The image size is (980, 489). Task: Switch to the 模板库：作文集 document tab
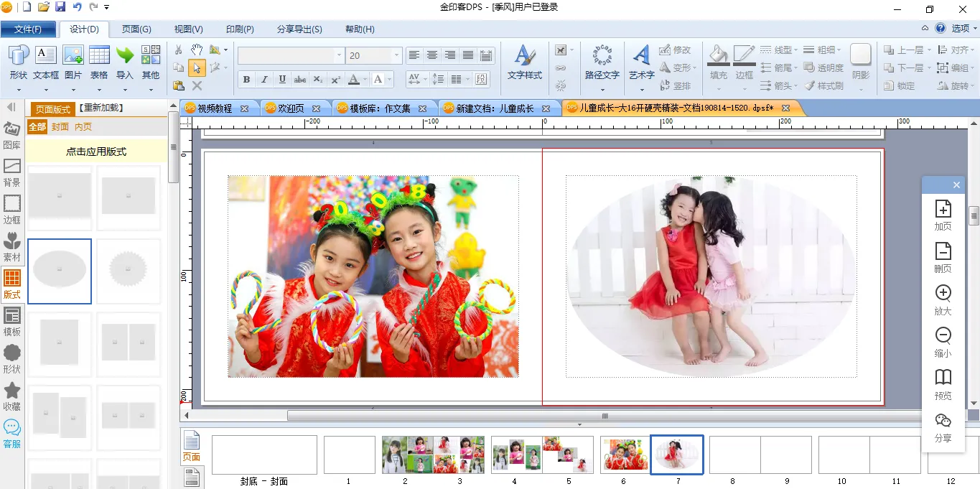coord(380,108)
